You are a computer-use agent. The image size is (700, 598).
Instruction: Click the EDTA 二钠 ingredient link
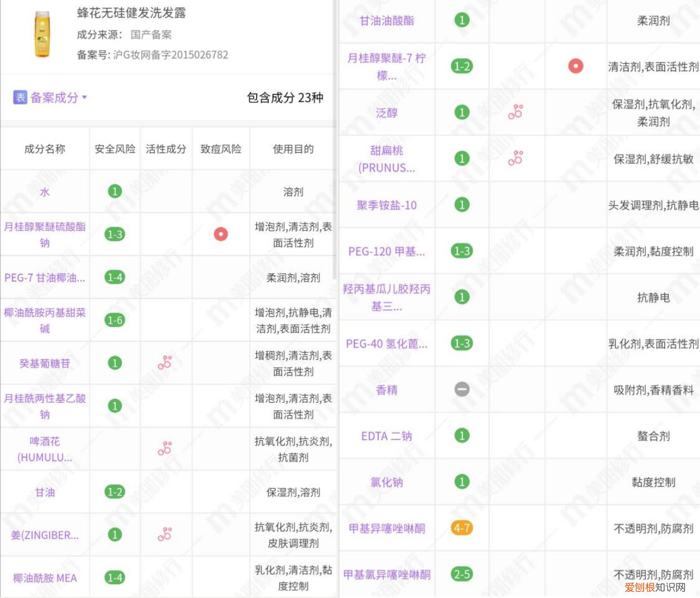(x=387, y=436)
